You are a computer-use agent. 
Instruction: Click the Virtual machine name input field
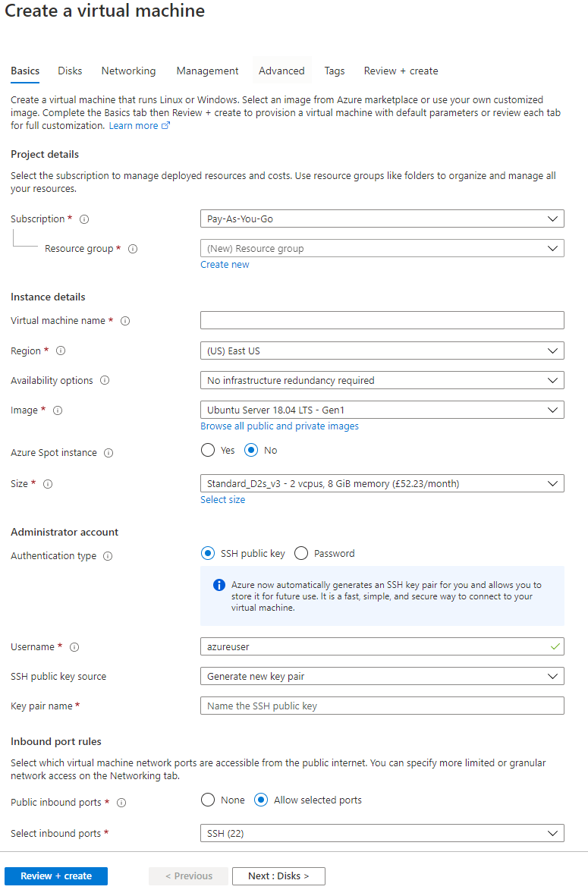382,320
